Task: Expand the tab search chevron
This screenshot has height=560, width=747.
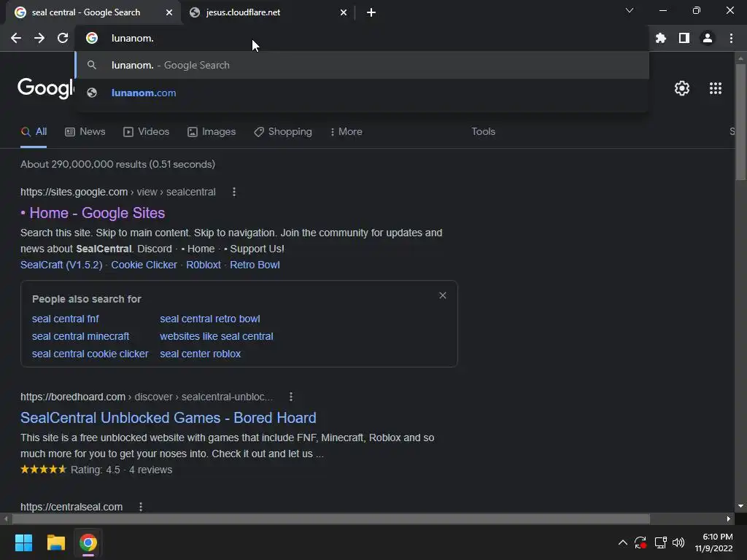Action: [630, 10]
